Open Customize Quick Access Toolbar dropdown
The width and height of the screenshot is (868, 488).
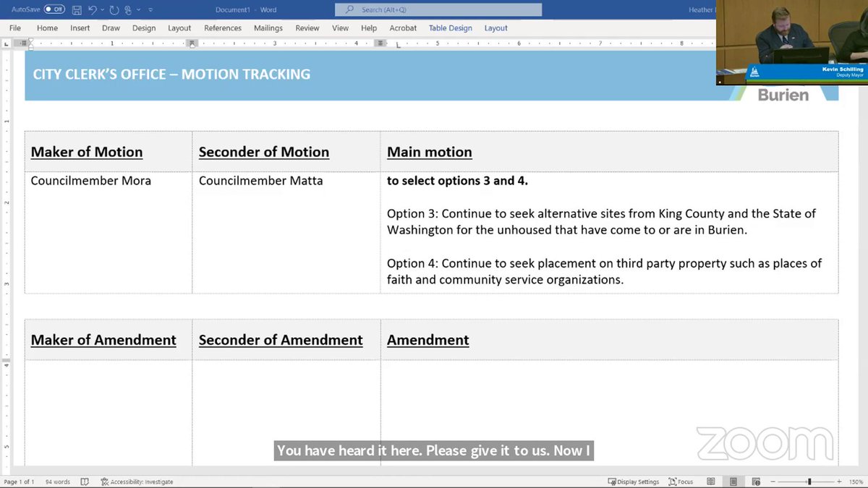click(x=150, y=10)
